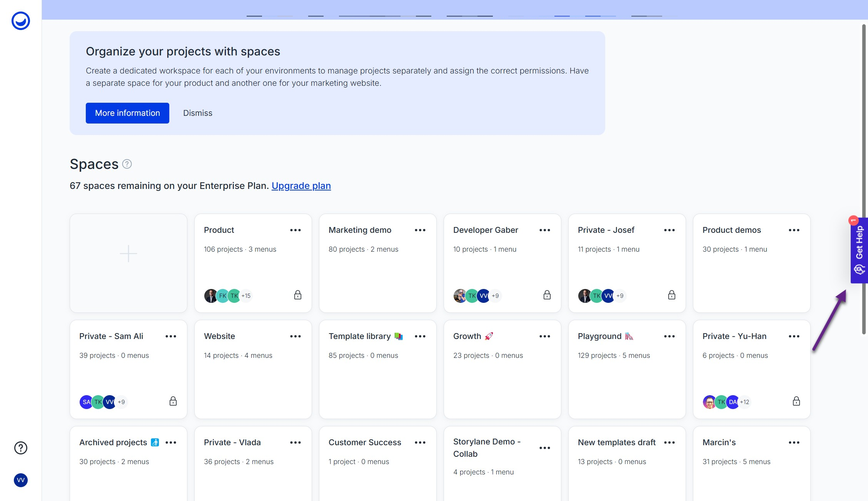Screen dimensions: 868x501
Task: Dismiss the spaces information banner
Action: pos(197,113)
